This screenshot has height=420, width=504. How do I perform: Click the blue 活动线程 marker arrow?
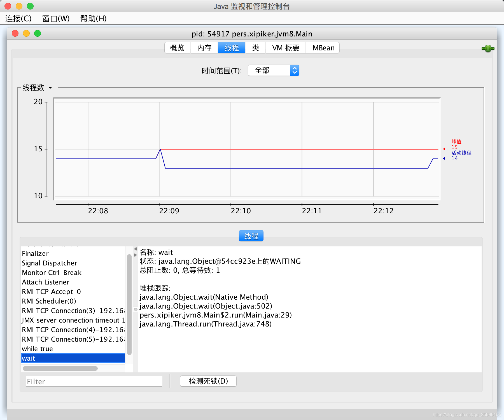(444, 158)
